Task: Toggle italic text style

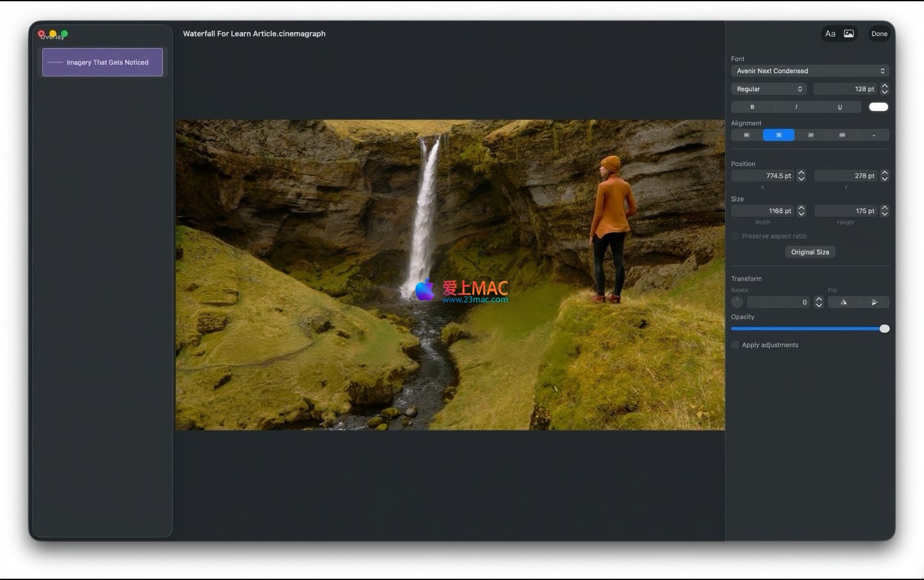Action: coord(796,107)
